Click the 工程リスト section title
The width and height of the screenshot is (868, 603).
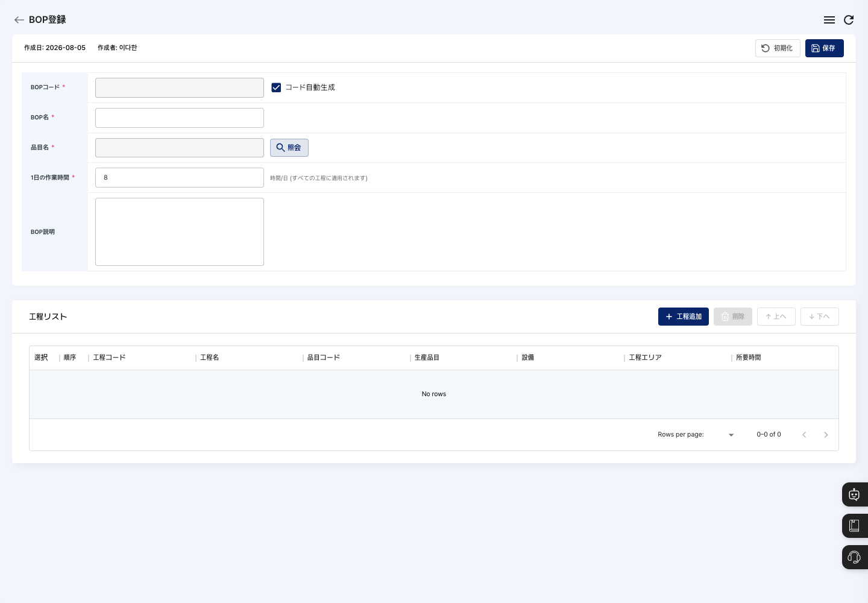(48, 317)
